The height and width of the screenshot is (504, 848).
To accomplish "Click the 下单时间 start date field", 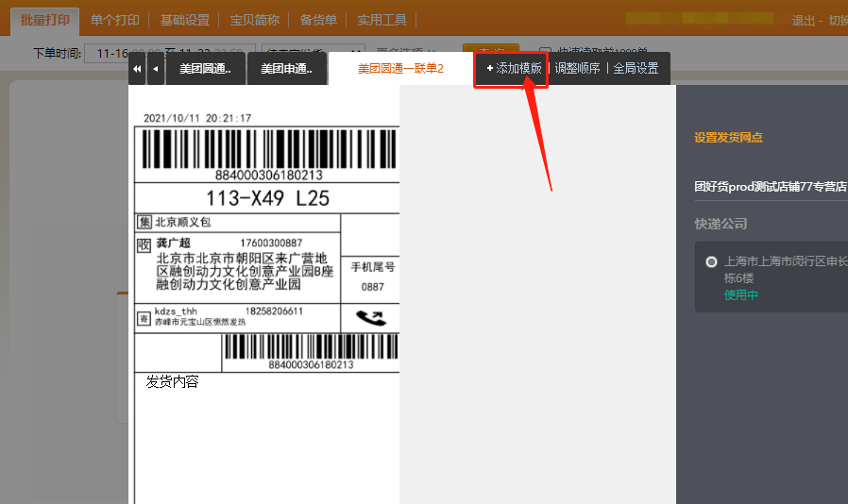I will pos(118,53).
